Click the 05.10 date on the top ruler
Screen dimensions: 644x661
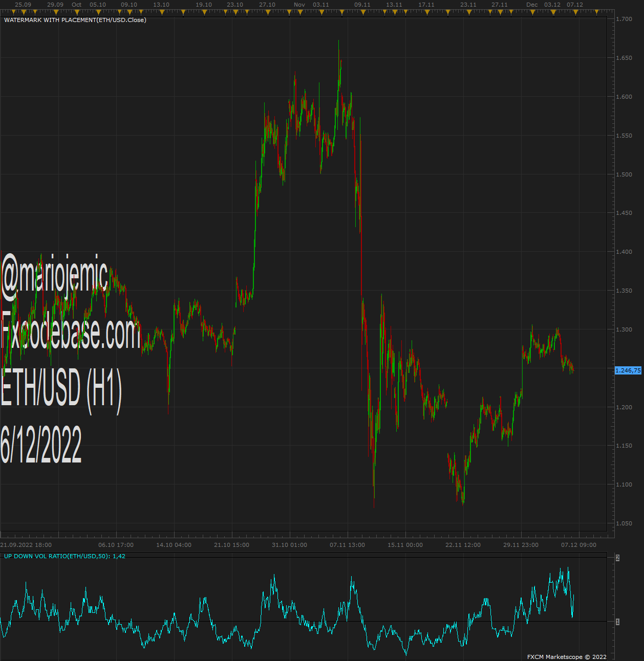[98, 5]
